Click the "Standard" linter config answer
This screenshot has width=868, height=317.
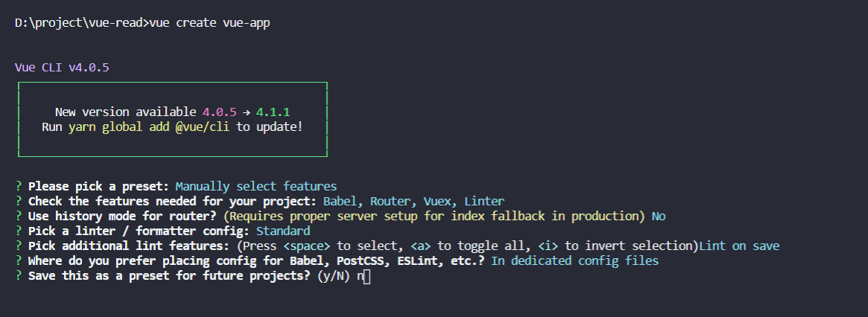point(283,231)
